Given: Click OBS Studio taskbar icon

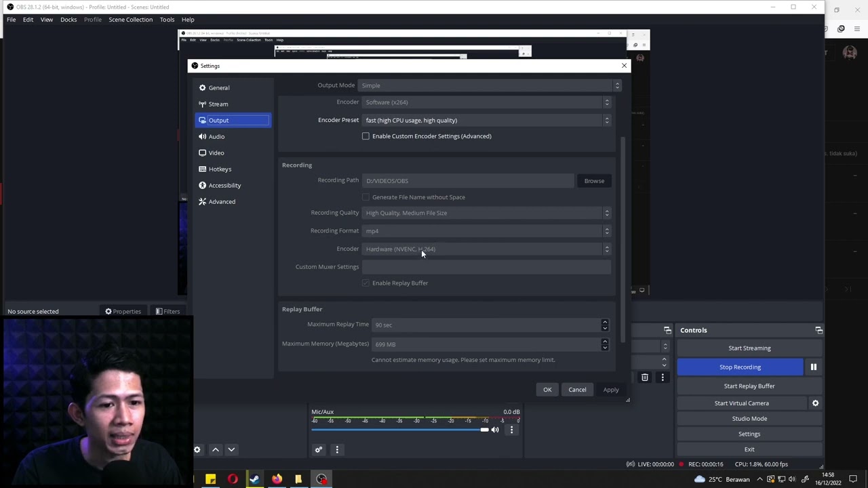Looking at the screenshot, I should tap(321, 479).
